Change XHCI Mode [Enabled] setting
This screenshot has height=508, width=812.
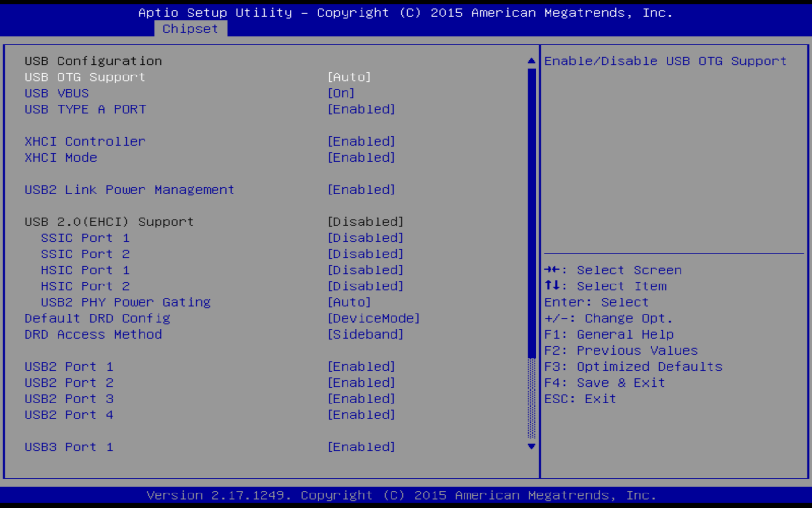[x=361, y=157]
